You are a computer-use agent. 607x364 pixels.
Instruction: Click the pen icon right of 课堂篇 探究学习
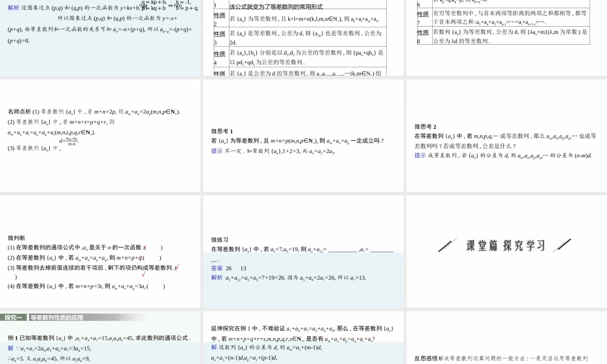562,245
